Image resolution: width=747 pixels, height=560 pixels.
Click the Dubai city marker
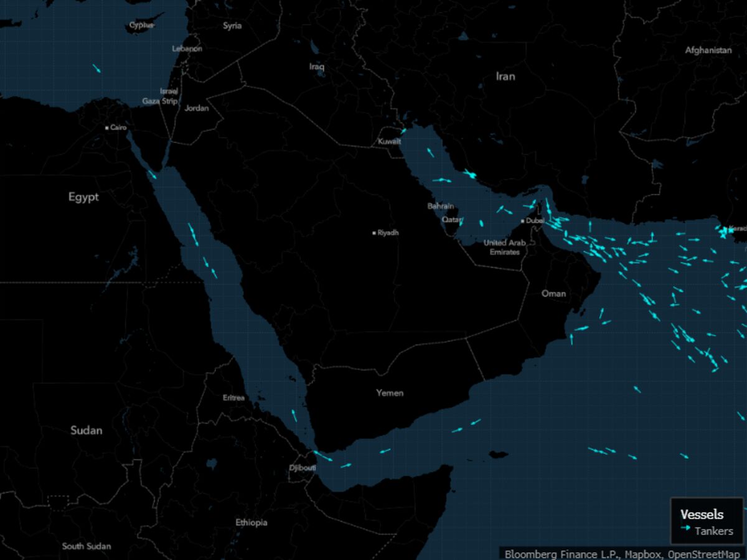(522, 220)
